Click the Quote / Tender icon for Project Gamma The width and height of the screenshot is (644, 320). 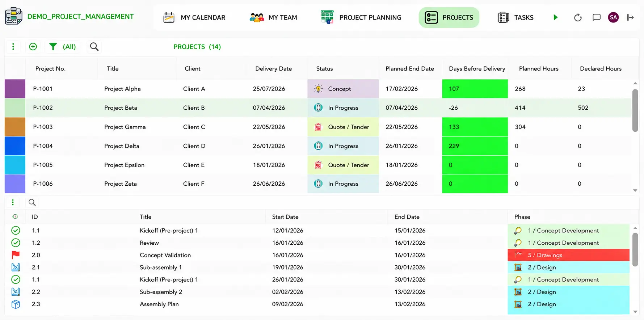coord(318,127)
